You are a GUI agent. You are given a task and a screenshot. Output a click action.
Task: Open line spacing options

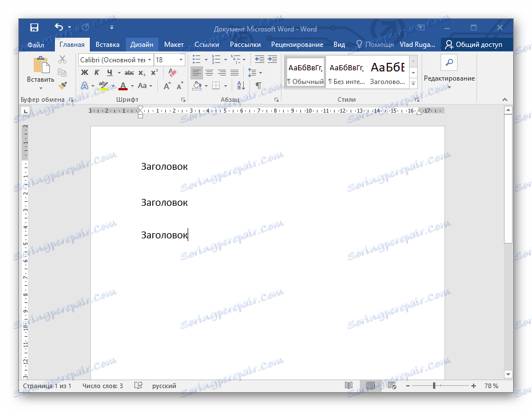pos(255,73)
